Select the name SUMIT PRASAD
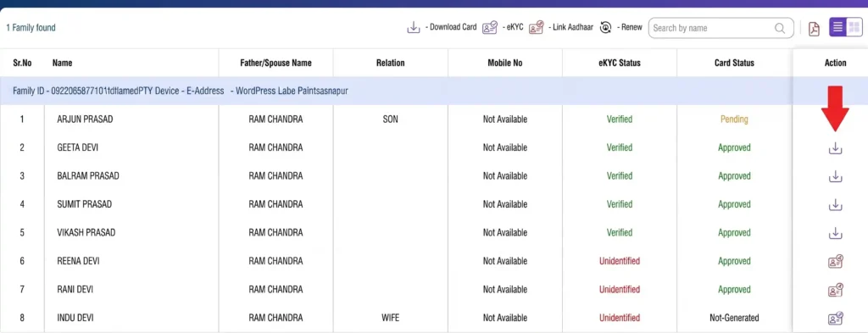Viewport: 868px width, 333px height. click(84, 204)
